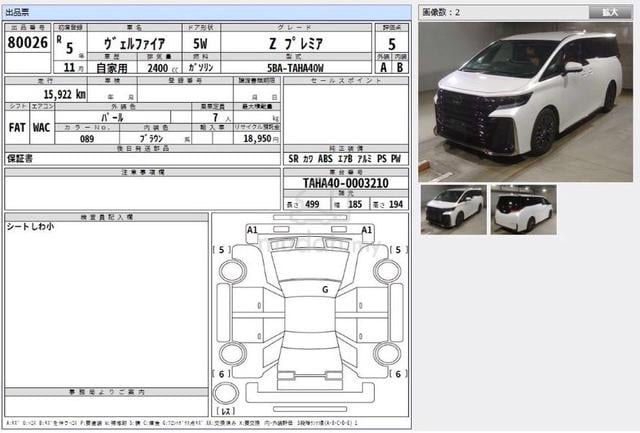Viewport: 640px width, 433px height.
Task: Click the 保証書 later-shipped item
Action: point(20,159)
